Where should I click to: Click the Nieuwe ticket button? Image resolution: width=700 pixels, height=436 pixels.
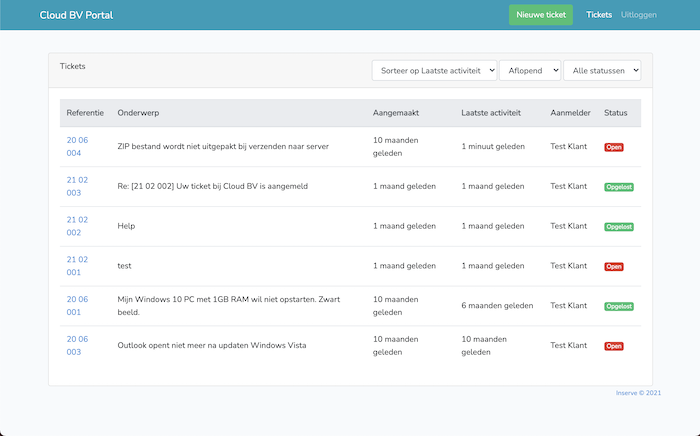pos(541,15)
